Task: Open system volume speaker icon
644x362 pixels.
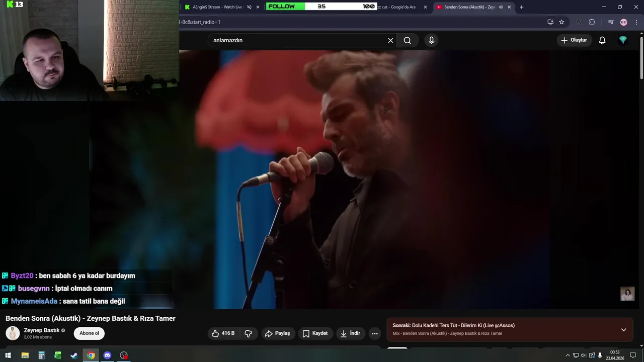Action: [584, 355]
